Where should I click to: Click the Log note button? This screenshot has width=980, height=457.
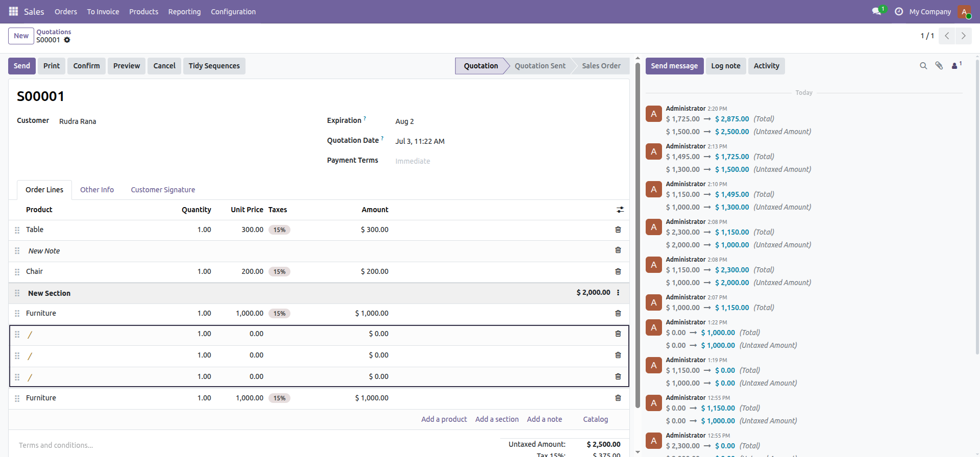(x=725, y=66)
